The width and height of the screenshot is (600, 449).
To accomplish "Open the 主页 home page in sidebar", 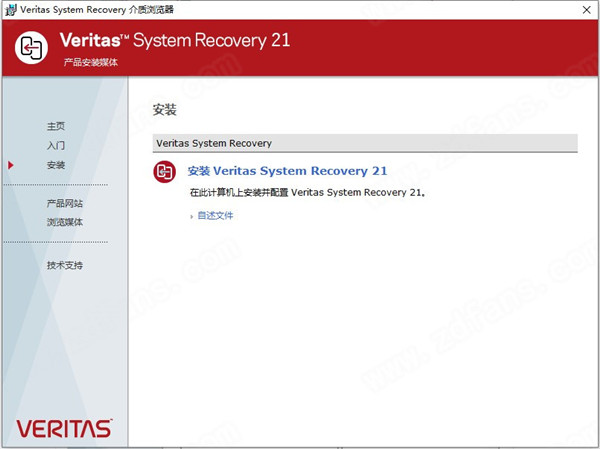I will [x=56, y=126].
